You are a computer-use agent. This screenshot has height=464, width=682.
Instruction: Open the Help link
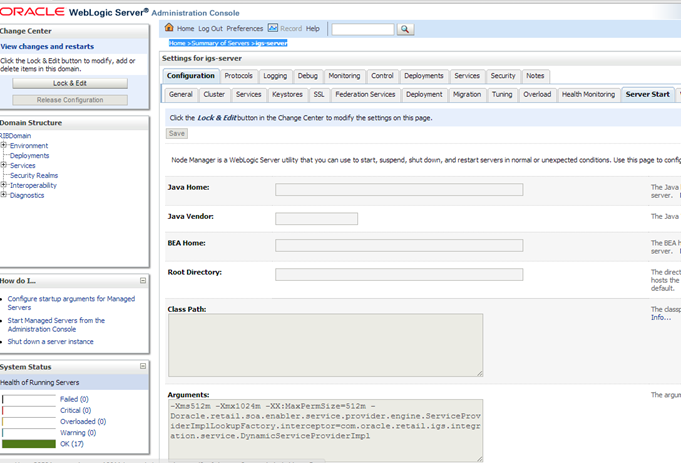[x=312, y=29]
